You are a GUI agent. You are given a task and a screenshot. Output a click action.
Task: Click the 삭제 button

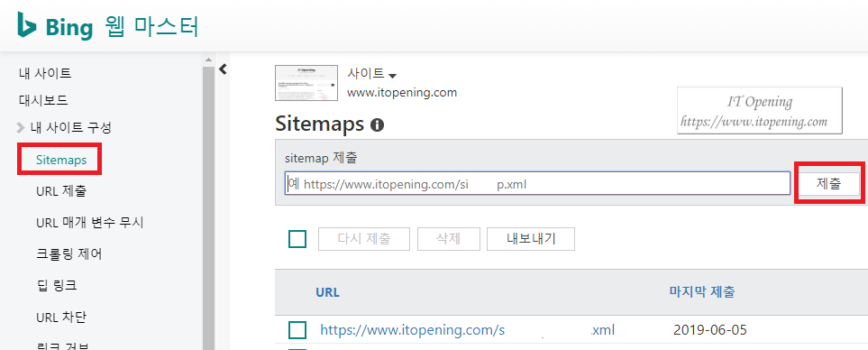tap(448, 239)
